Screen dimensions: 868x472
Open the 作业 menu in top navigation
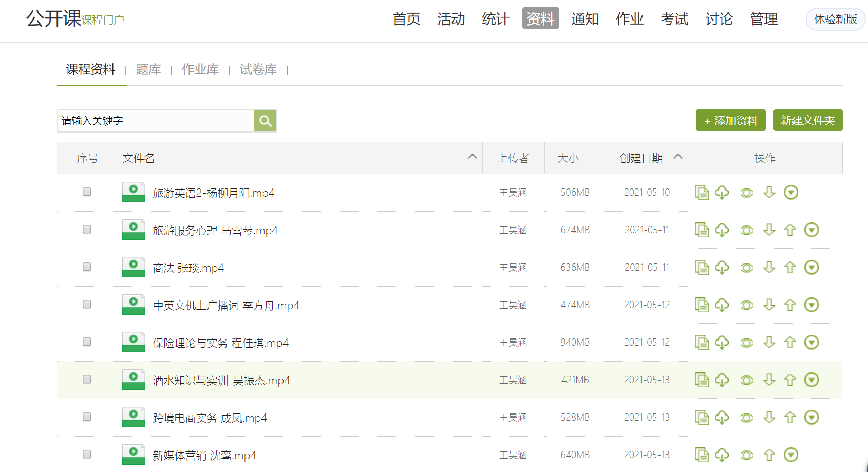pyautogui.click(x=629, y=19)
